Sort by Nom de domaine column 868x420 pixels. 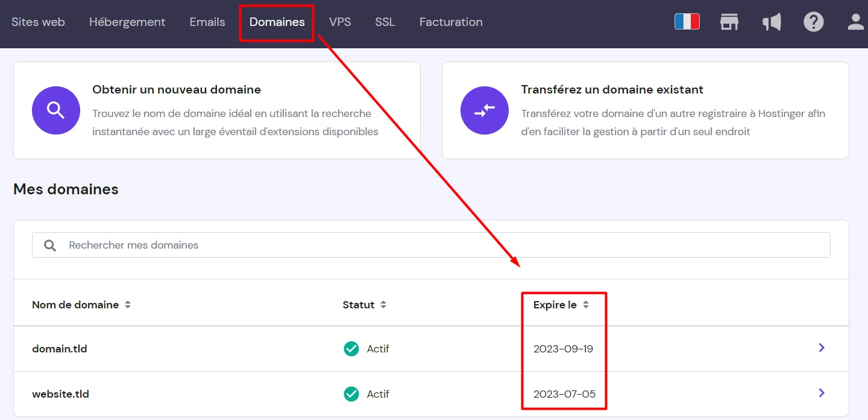(127, 305)
